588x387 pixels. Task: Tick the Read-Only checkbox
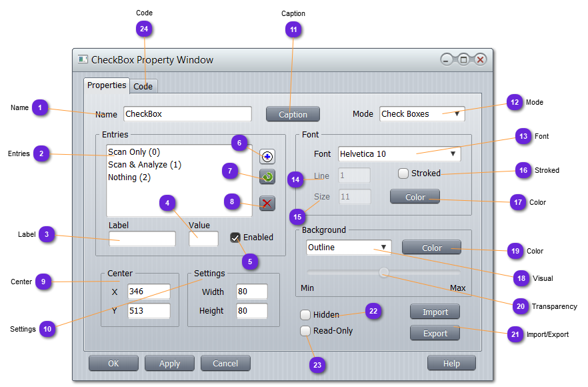[x=305, y=331]
